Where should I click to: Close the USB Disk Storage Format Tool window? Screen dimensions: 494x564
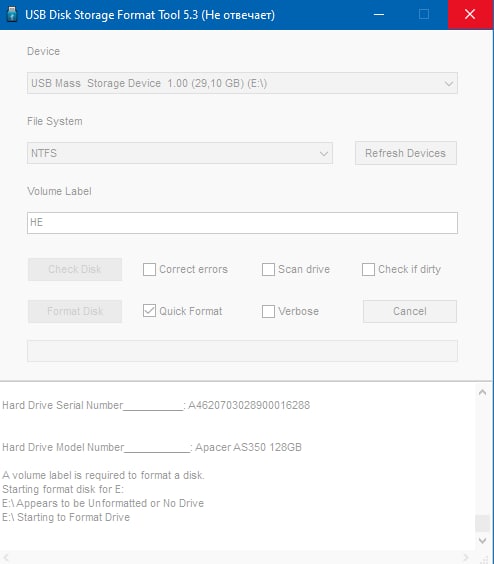(470, 14)
